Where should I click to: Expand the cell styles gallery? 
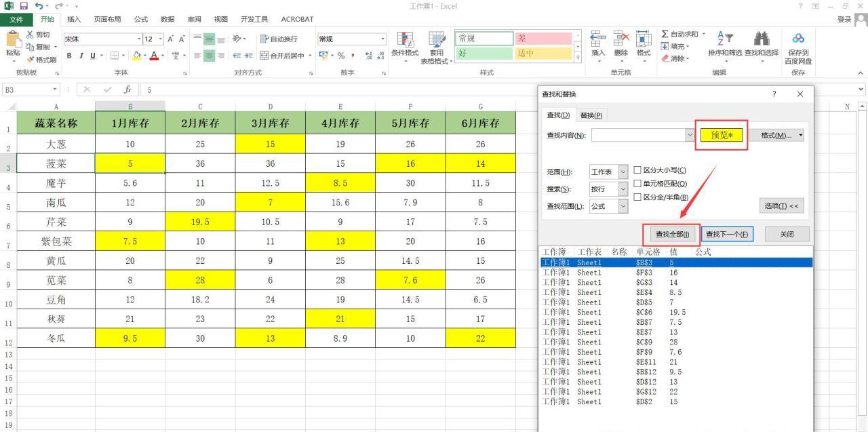pos(578,58)
